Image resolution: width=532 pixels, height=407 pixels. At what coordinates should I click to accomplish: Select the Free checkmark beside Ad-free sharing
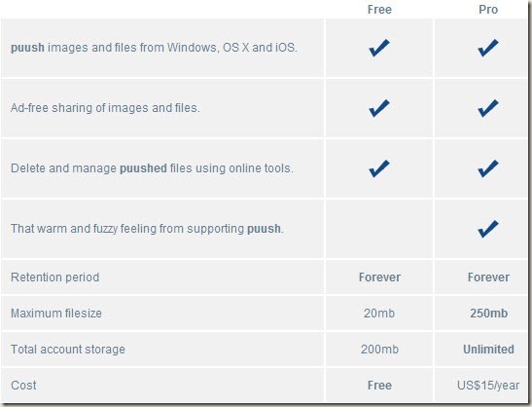tap(379, 108)
